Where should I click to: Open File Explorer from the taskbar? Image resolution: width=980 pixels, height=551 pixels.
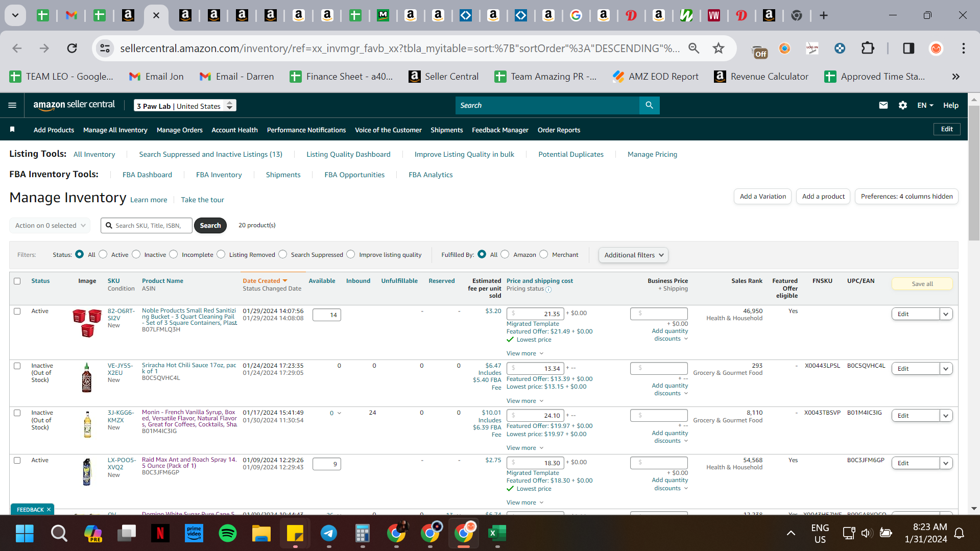[x=261, y=533]
